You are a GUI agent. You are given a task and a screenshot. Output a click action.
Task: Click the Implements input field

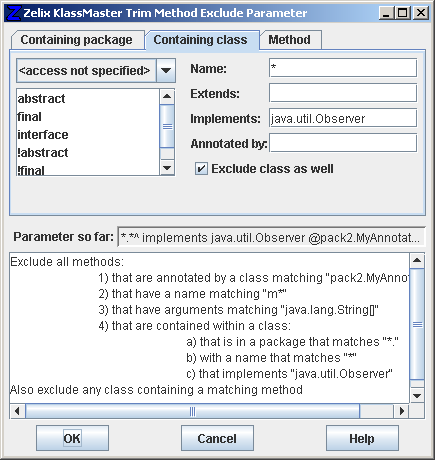343,118
